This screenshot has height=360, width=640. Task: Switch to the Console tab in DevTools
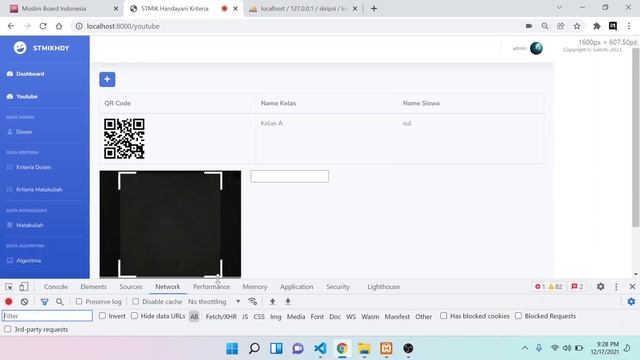(x=56, y=287)
